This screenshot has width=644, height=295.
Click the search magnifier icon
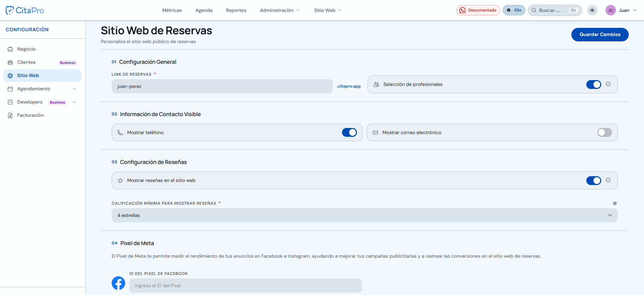pyautogui.click(x=534, y=10)
